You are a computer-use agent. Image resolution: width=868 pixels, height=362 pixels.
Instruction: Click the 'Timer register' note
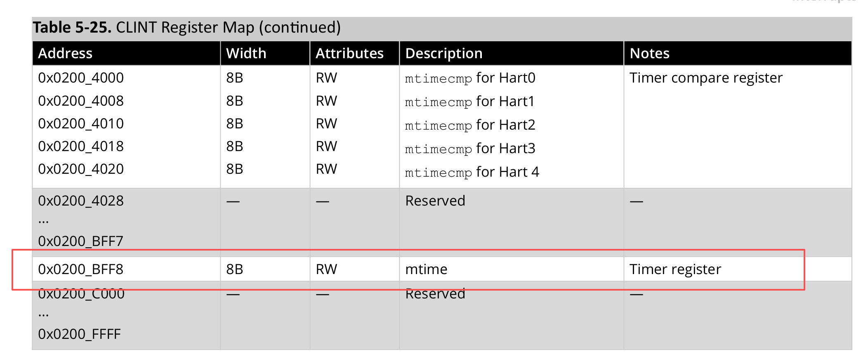pos(675,270)
